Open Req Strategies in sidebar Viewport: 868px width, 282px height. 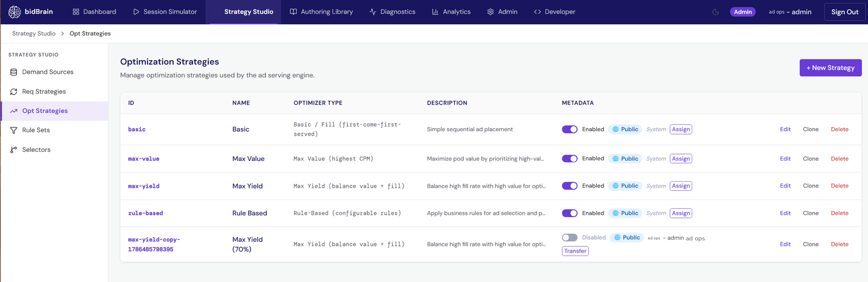[54, 92]
